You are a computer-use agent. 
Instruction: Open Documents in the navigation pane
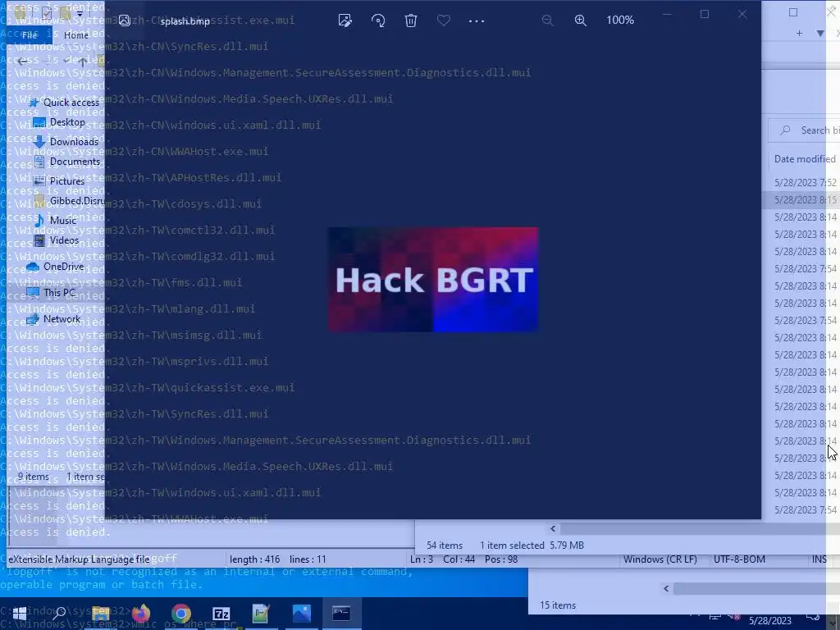pos(67,162)
